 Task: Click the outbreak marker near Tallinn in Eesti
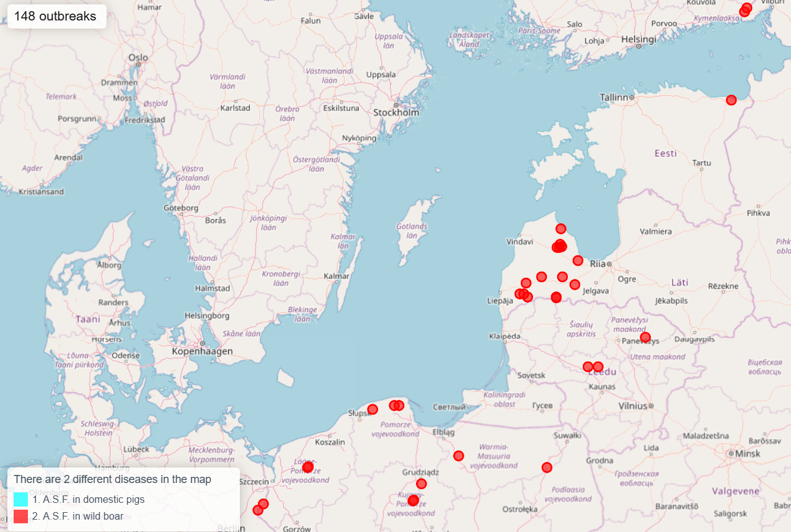pos(731,100)
